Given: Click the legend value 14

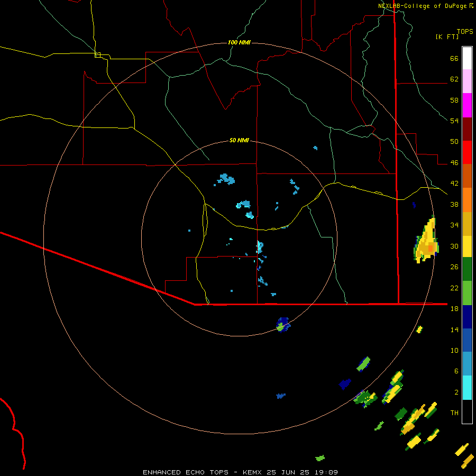Looking at the screenshot, I should click(454, 329).
